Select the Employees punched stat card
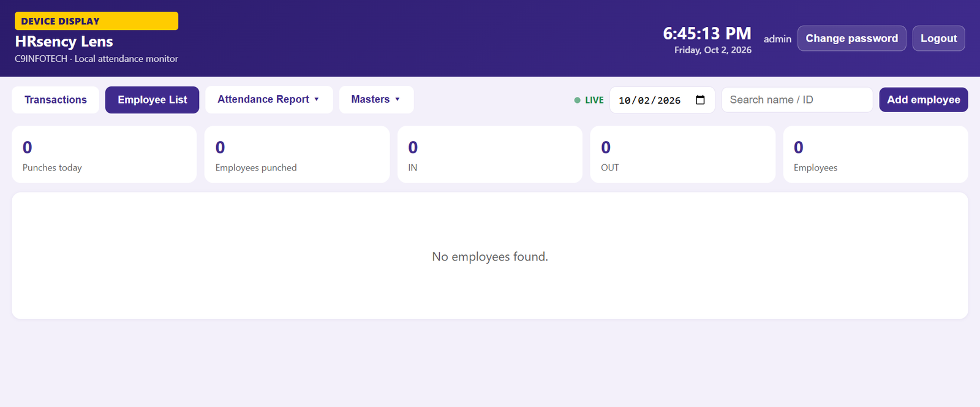980x407 pixels. pyautogui.click(x=297, y=154)
